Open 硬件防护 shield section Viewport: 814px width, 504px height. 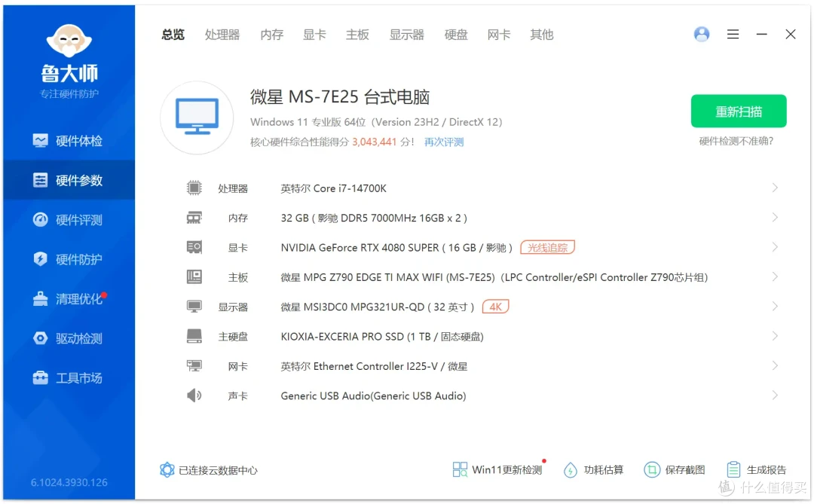pos(68,259)
